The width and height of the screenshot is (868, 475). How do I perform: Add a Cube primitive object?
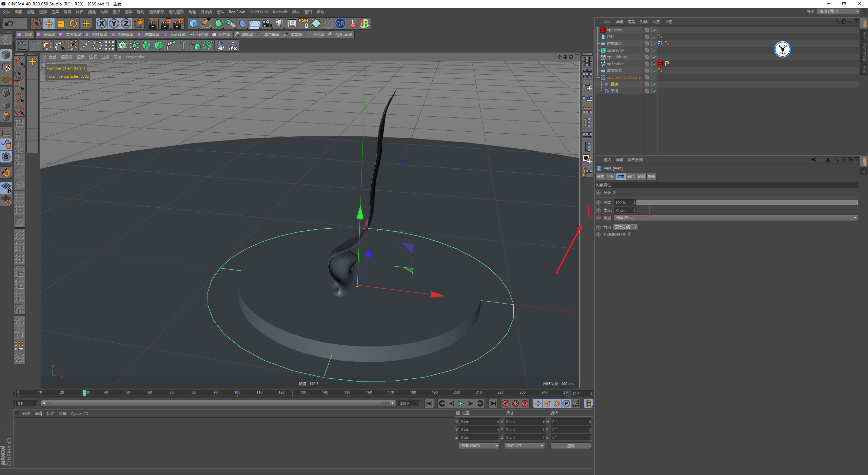[194, 23]
